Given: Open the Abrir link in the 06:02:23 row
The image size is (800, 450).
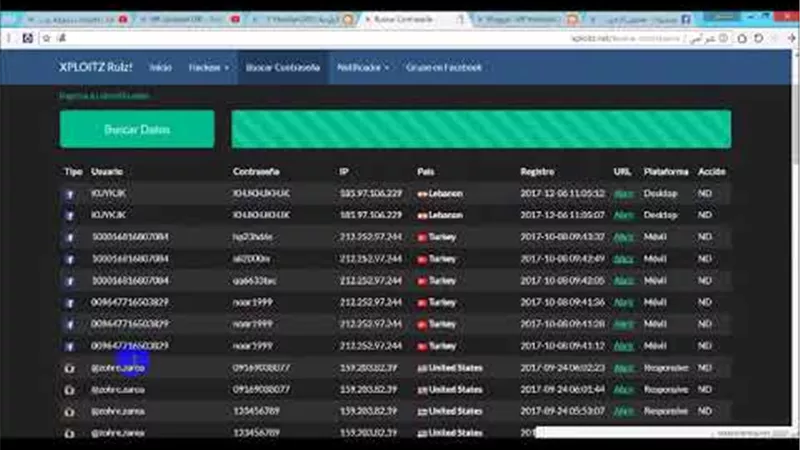Looking at the screenshot, I should pyautogui.click(x=623, y=368).
